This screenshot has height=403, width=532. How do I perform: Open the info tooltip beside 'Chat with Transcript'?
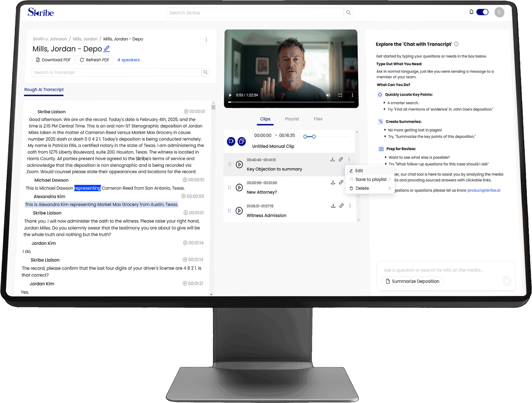(x=456, y=44)
